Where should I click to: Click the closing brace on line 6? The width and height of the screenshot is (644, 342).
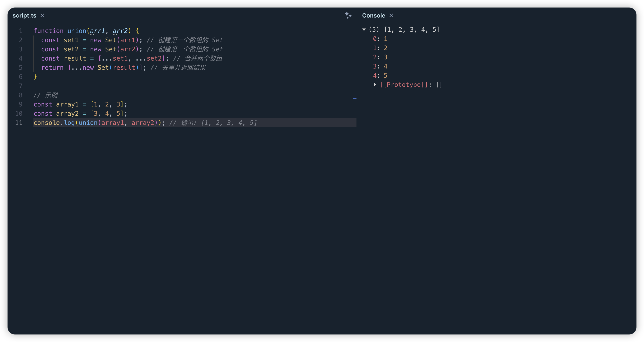point(35,77)
